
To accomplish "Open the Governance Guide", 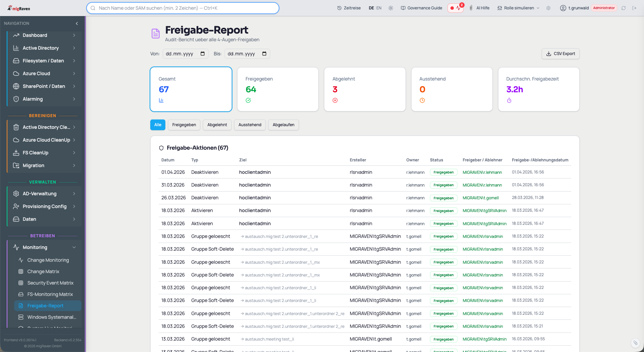I will click(422, 8).
